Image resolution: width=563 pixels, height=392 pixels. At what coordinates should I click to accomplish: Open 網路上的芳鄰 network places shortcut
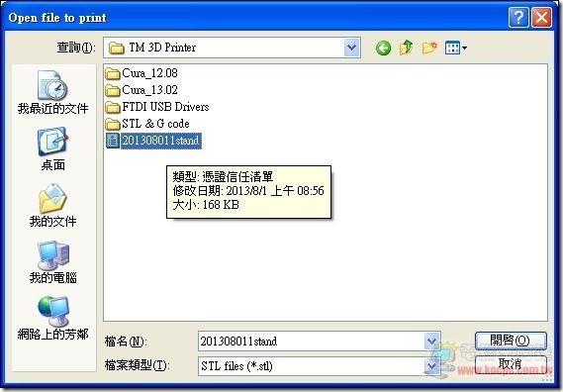point(52,319)
